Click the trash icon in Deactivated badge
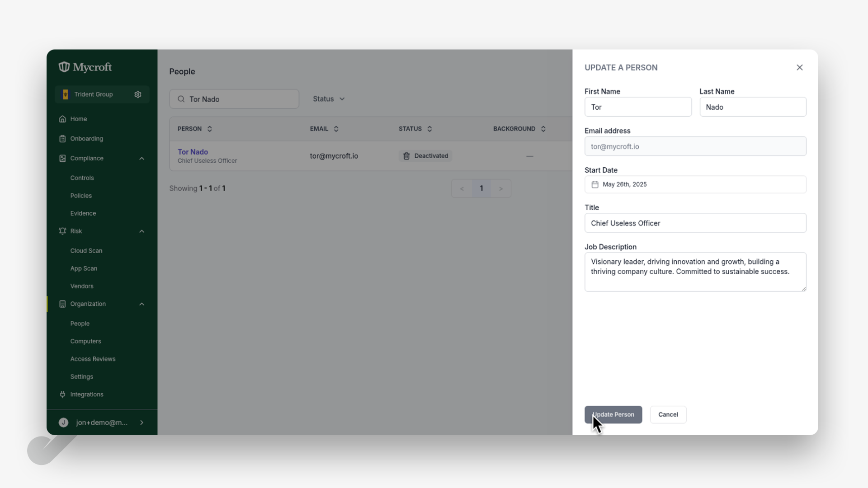This screenshot has width=868, height=488. 406,156
